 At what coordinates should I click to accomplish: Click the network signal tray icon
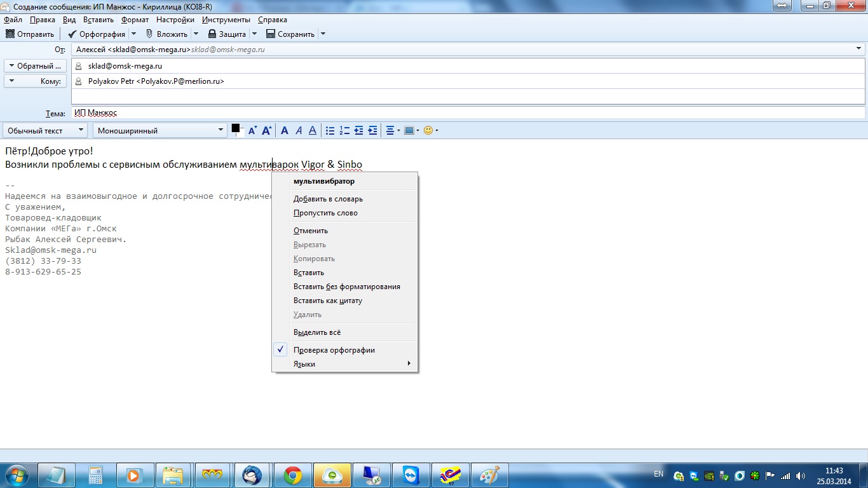[785, 475]
